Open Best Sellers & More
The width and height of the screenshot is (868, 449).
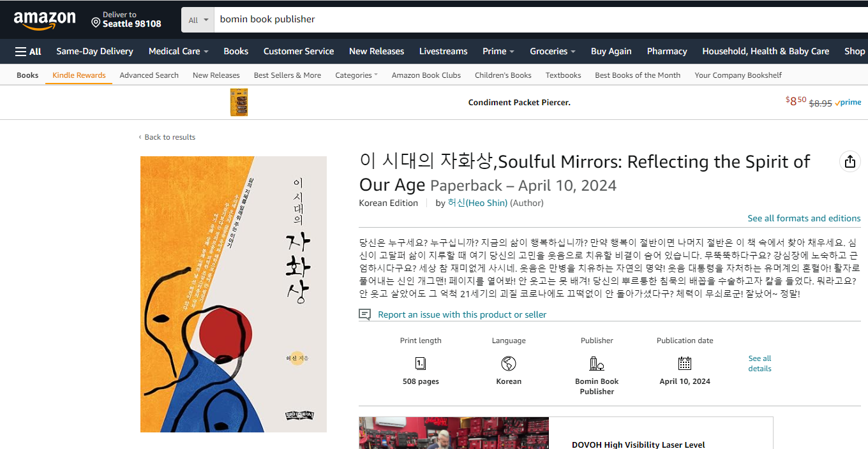coord(287,75)
